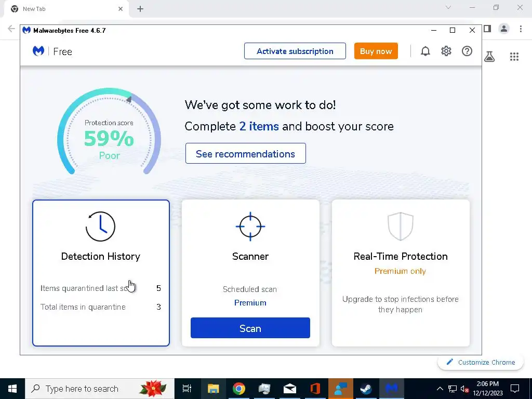The image size is (532, 399).
Task: Open File Explorer from the taskbar
Action: (x=214, y=389)
